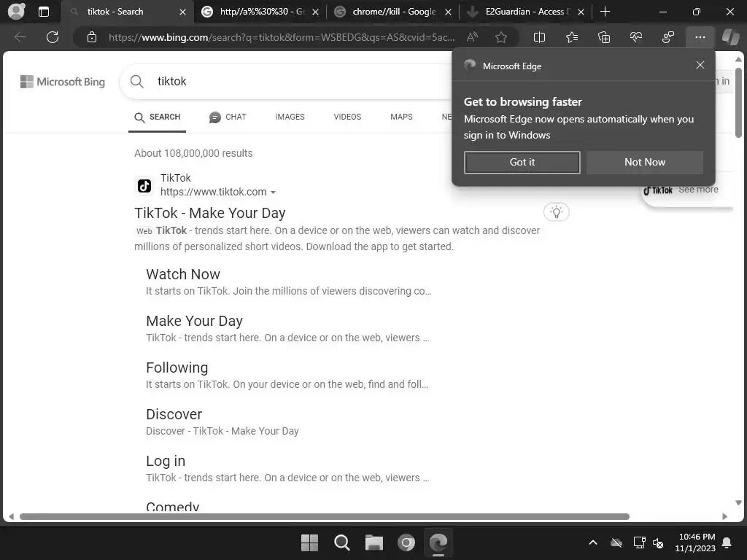Open the tab actions menu icon
This screenshot has width=747, height=560.
(43, 12)
